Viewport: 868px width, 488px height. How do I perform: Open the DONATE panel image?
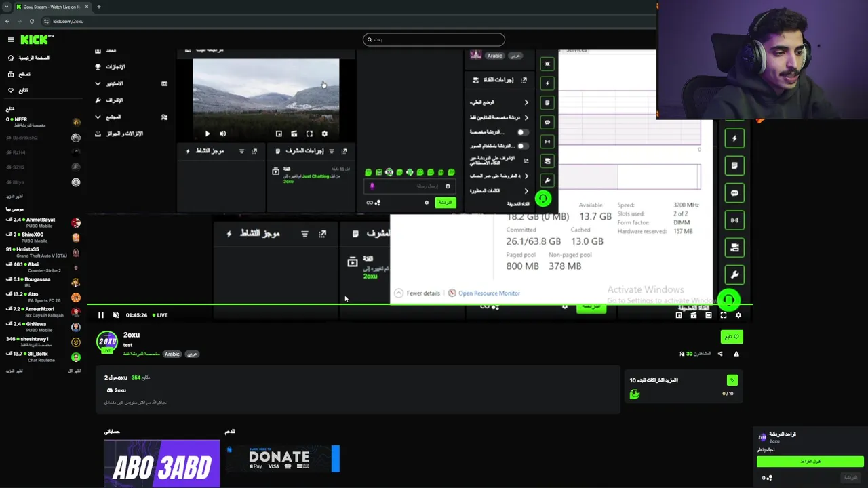click(x=282, y=459)
